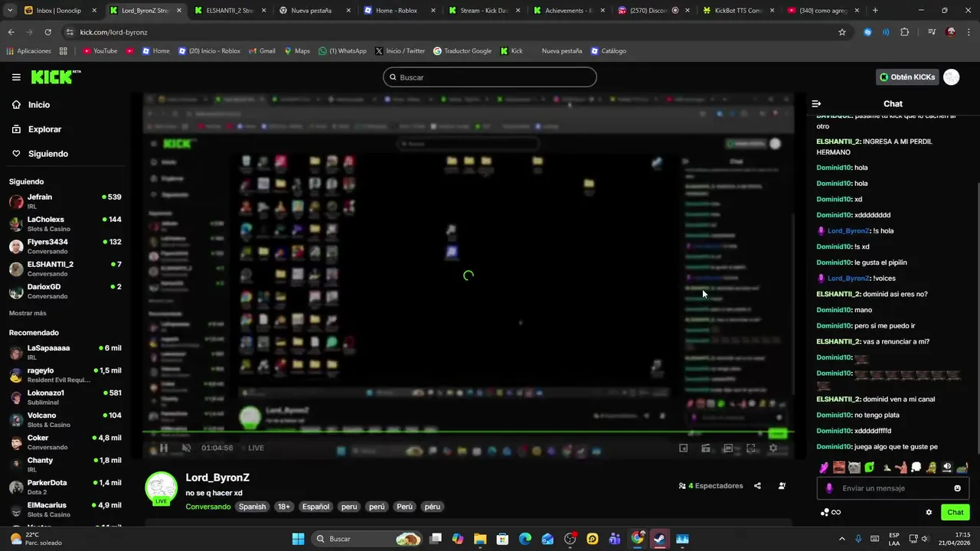Click the 4 Espectadores viewer count
Screen dimensions: 980x551
click(710, 486)
